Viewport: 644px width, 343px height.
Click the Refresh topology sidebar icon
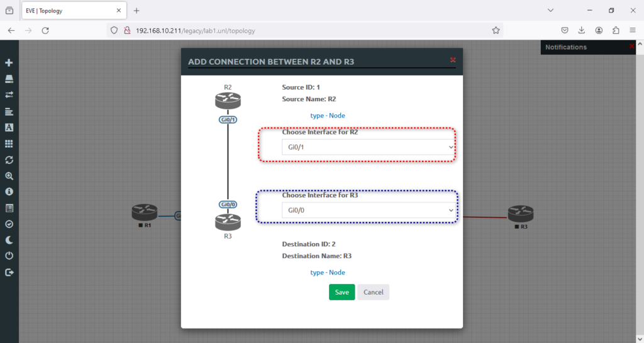9,160
